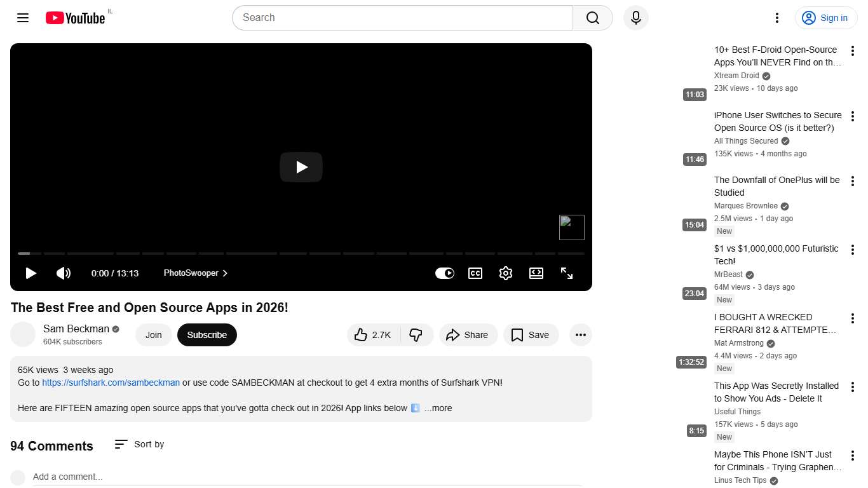Image resolution: width=868 pixels, height=488 pixels.
Task: Open the Surfshark sponsor link
Action: click(111, 383)
